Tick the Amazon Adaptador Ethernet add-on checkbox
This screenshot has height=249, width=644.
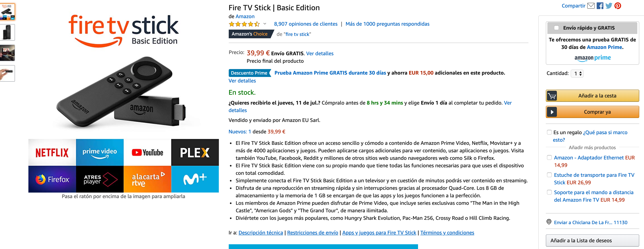(x=549, y=157)
